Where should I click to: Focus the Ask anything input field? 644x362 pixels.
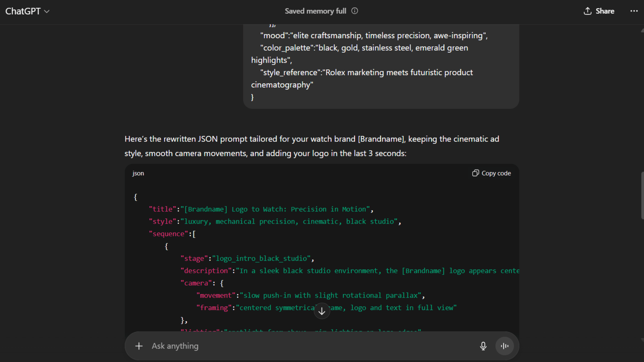[302, 346]
